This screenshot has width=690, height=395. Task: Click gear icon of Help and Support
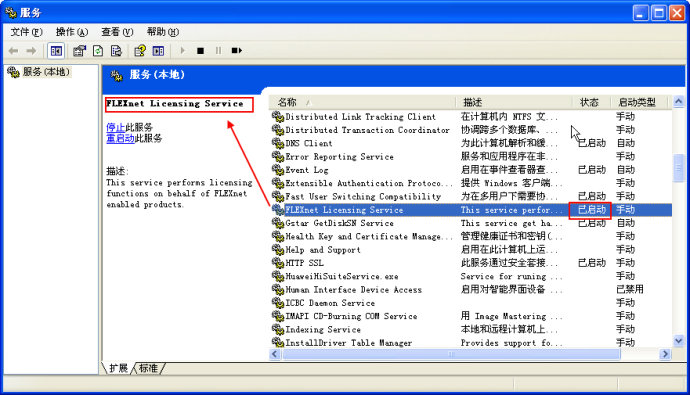[x=278, y=250]
